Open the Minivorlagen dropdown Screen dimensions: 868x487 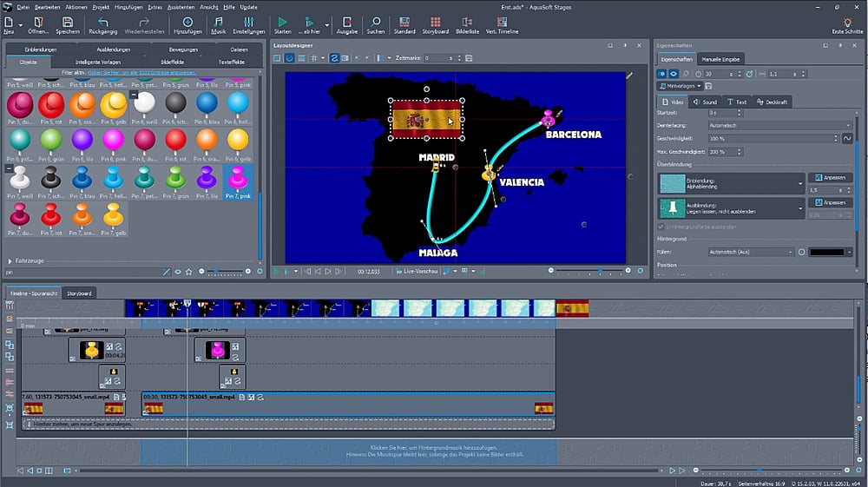[x=680, y=87]
